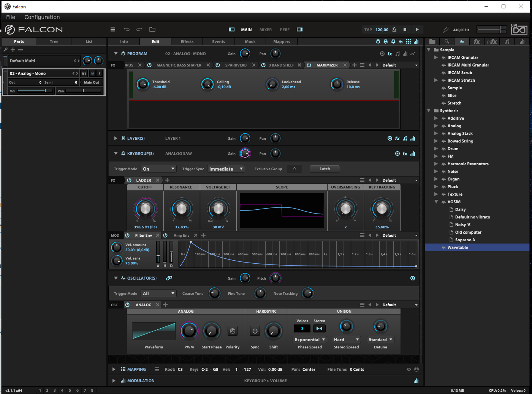Click the metronome icon

point(394,30)
